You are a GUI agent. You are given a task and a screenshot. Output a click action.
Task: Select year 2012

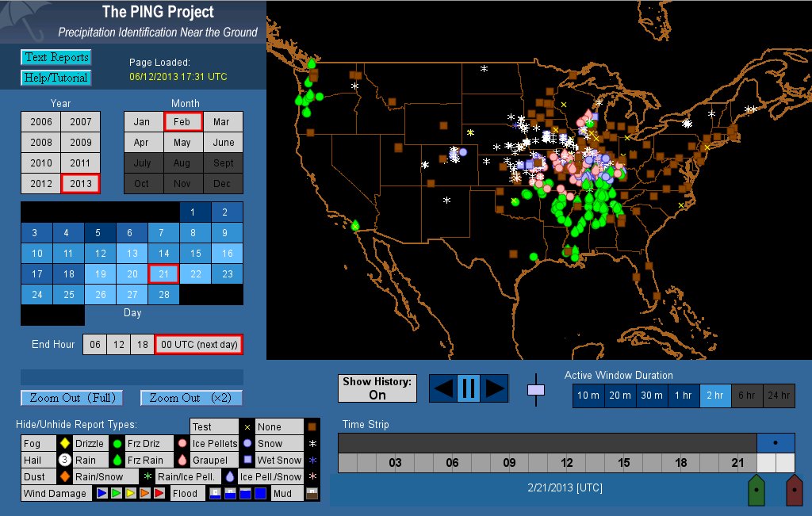click(41, 184)
